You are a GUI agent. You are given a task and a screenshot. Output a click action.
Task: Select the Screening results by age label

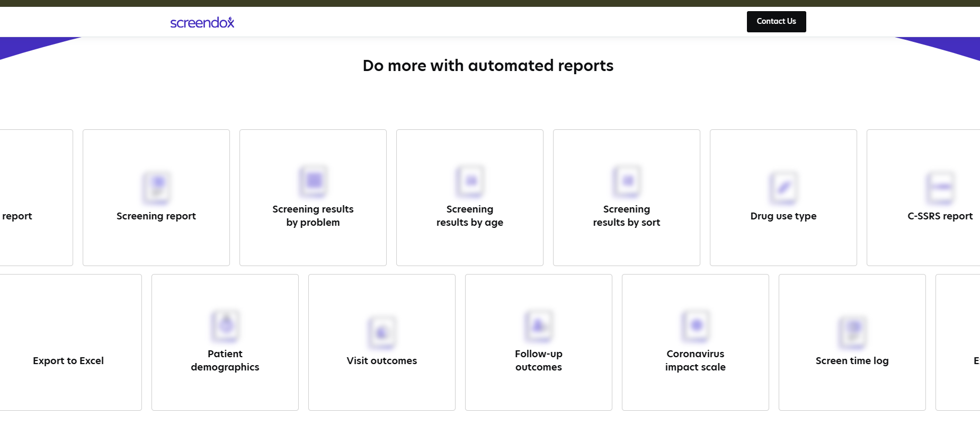(x=470, y=216)
